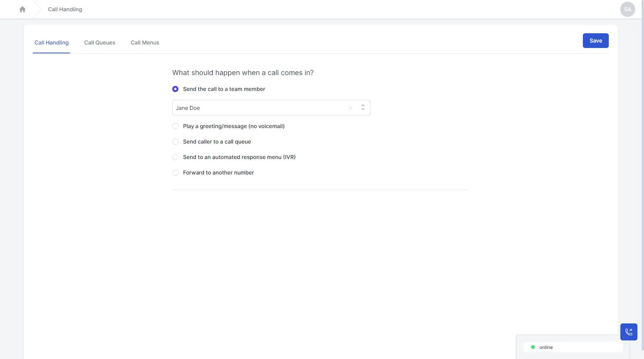Screen dimensions: 644x359
Task: Click the breadcrumb separator chevron
Action: (38, 9)
